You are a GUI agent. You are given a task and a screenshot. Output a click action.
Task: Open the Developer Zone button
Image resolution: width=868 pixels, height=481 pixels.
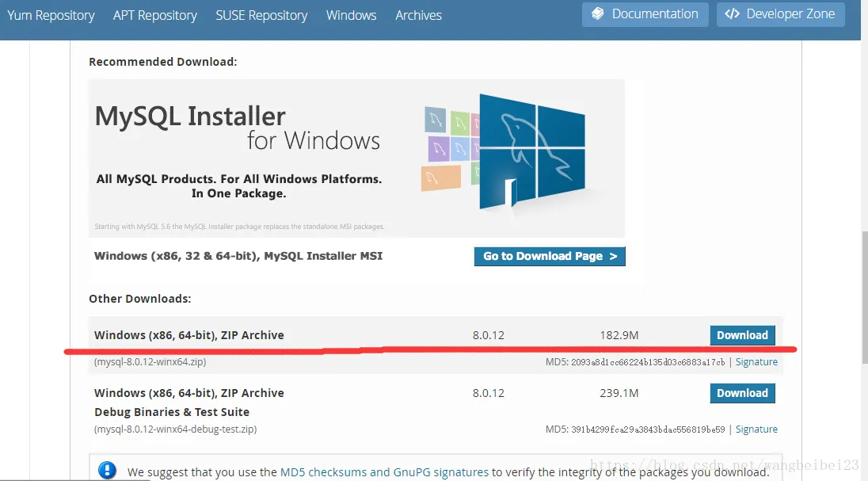point(781,13)
